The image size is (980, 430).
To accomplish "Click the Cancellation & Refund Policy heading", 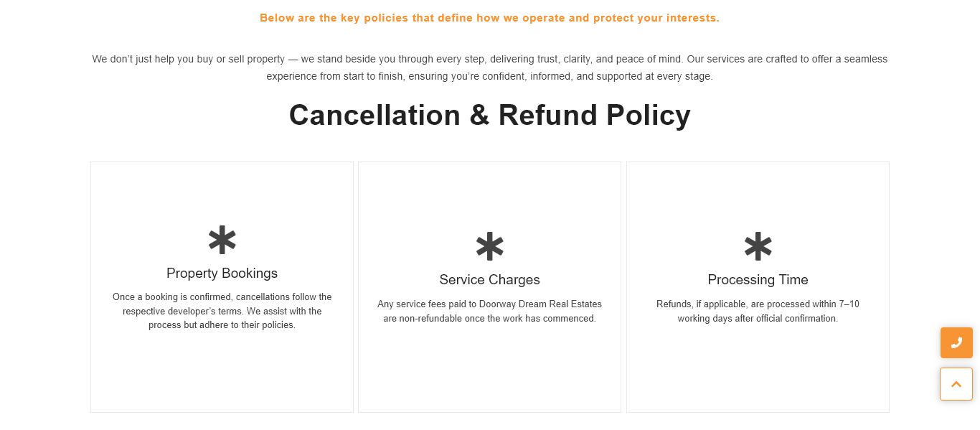I will tap(490, 115).
